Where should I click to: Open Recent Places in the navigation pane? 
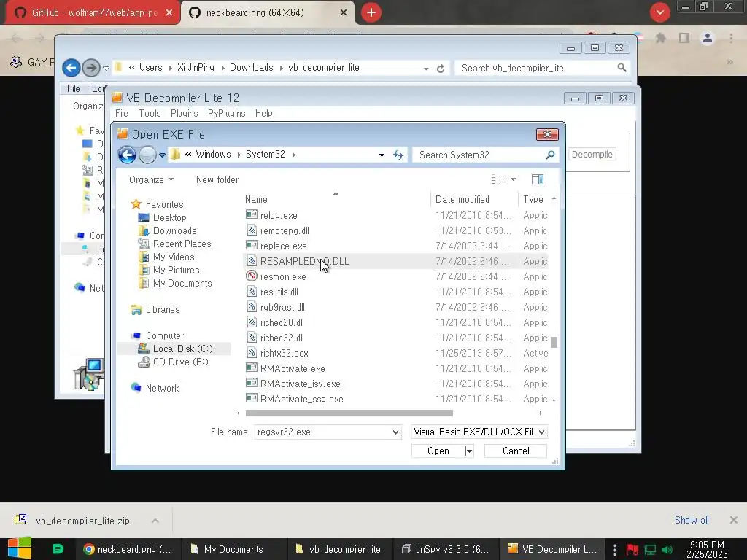182,244
